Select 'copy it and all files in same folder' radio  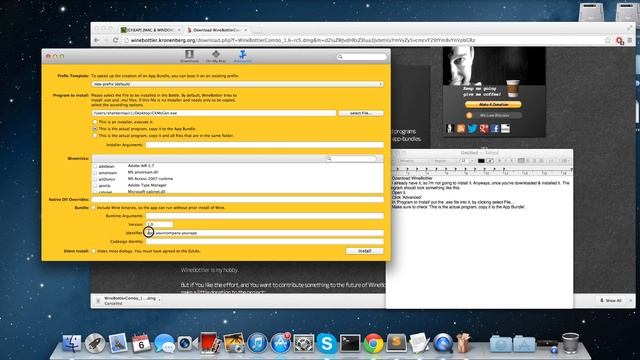pyautogui.click(x=95, y=136)
